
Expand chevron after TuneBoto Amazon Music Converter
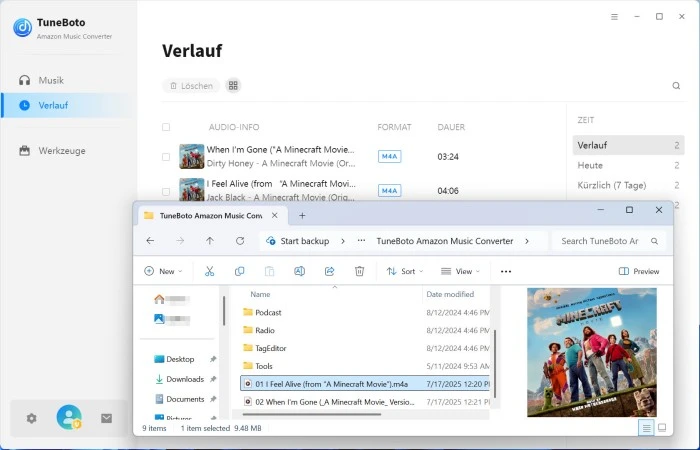click(527, 241)
